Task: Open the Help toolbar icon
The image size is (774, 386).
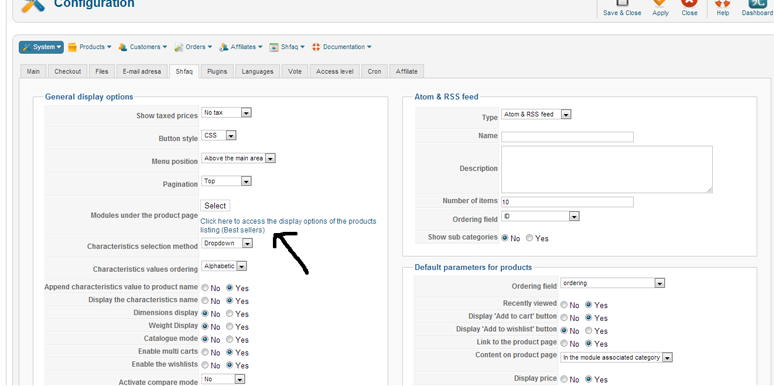Action: pyautogui.click(x=723, y=4)
